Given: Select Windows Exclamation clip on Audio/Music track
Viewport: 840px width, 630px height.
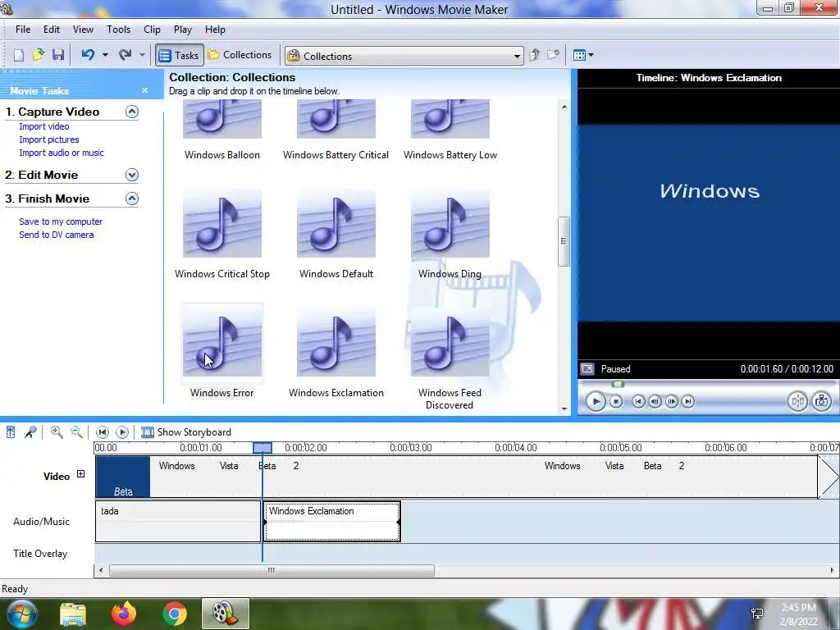Looking at the screenshot, I should coord(332,521).
